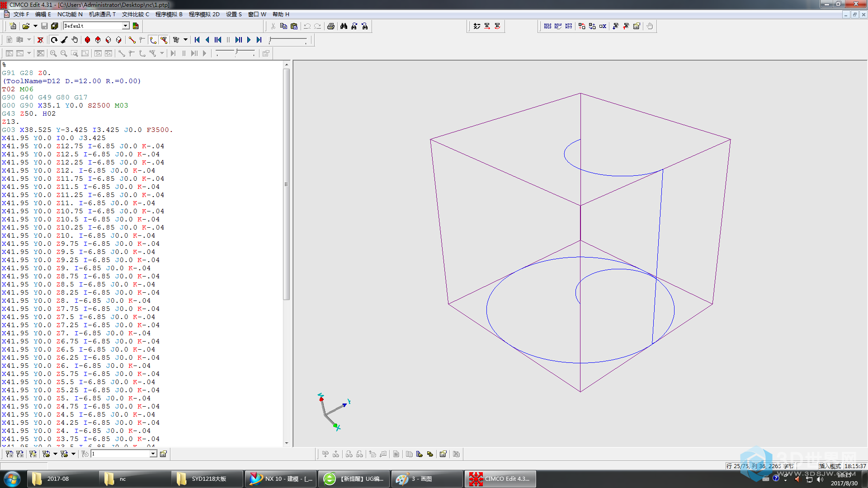Click the red up-arrow tool icon
This screenshot has width=868, height=488.
click(x=626, y=26)
